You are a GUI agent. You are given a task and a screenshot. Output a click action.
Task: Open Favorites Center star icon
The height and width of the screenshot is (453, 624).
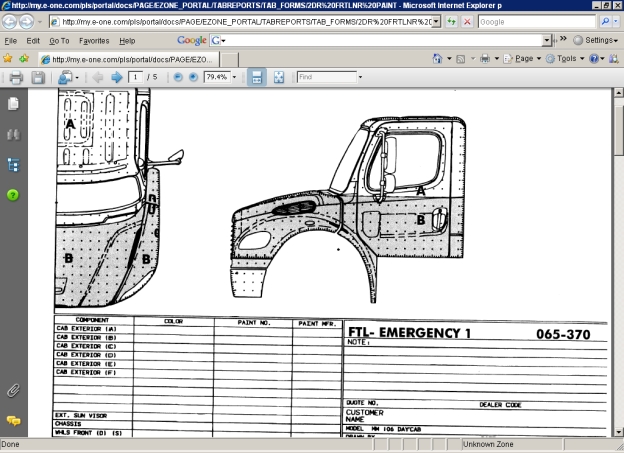click(8, 59)
